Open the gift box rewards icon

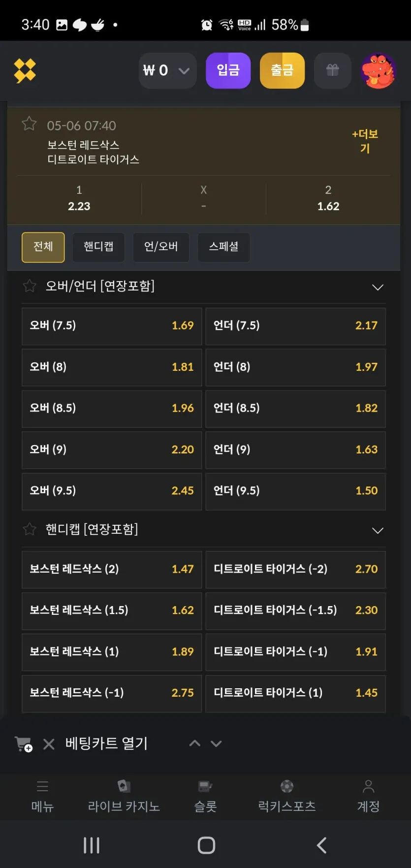(x=333, y=70)
